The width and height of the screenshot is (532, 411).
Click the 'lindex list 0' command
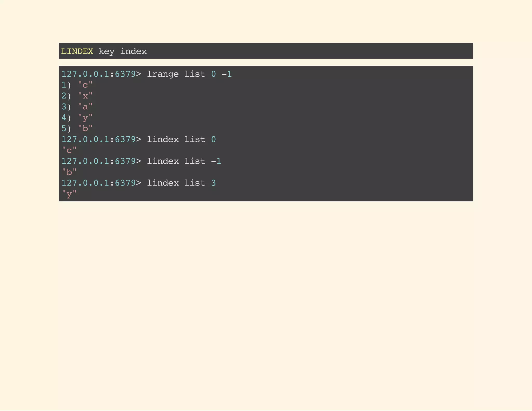pyautogui.click(x=181, y=140)
